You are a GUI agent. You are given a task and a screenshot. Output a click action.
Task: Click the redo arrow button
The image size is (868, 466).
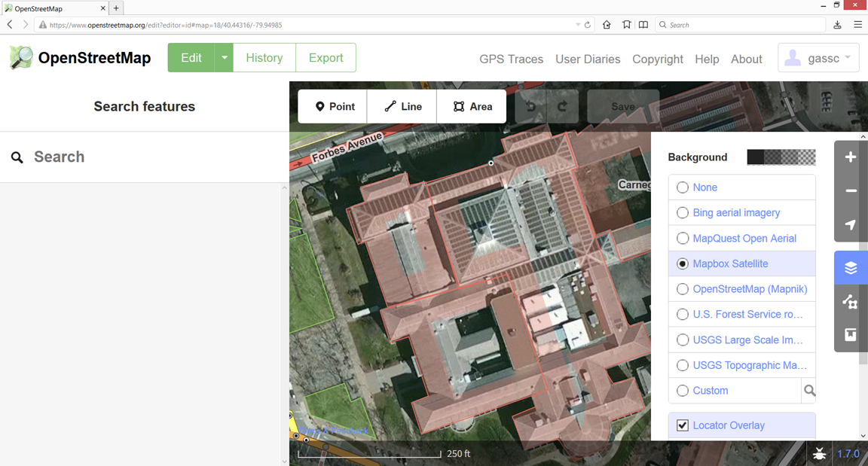562,106
